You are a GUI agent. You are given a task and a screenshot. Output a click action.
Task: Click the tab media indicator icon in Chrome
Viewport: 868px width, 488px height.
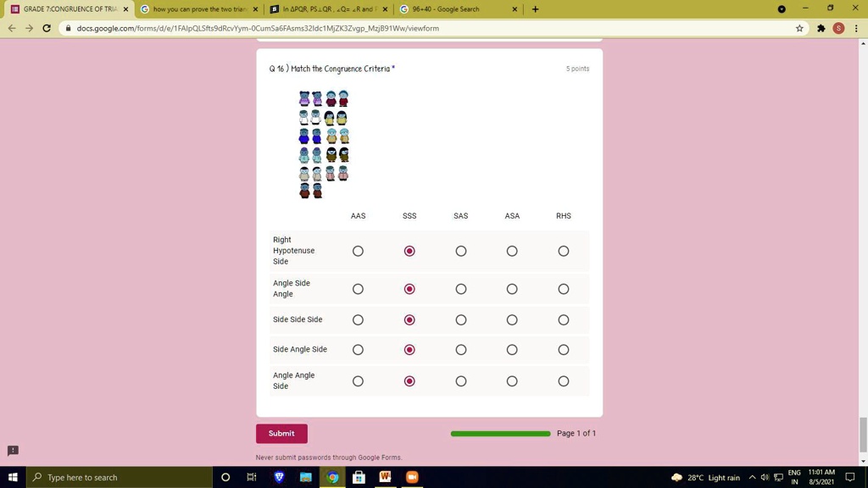[781, 8]
